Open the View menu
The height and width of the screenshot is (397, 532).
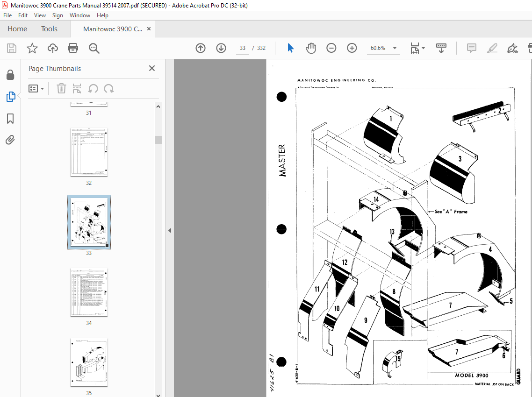point(40,15)
